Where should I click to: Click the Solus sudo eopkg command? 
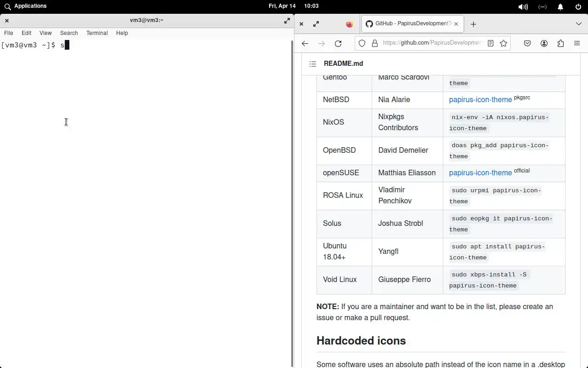pos(501,224)
